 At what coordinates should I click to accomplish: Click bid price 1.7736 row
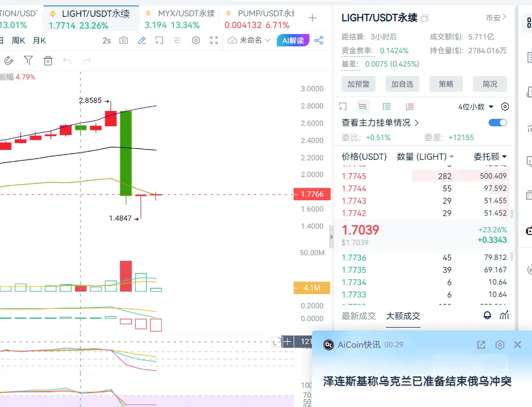(424, 258)
